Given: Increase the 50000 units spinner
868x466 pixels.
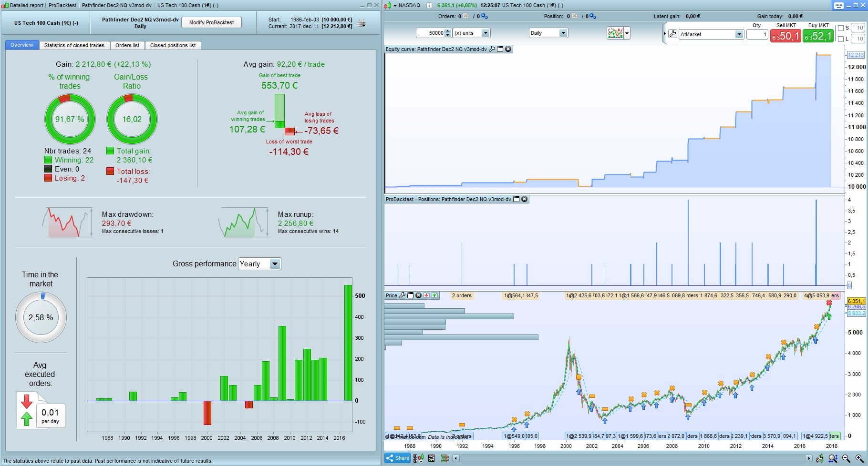Looking at the screenshot, I should (x=447, y=31).
